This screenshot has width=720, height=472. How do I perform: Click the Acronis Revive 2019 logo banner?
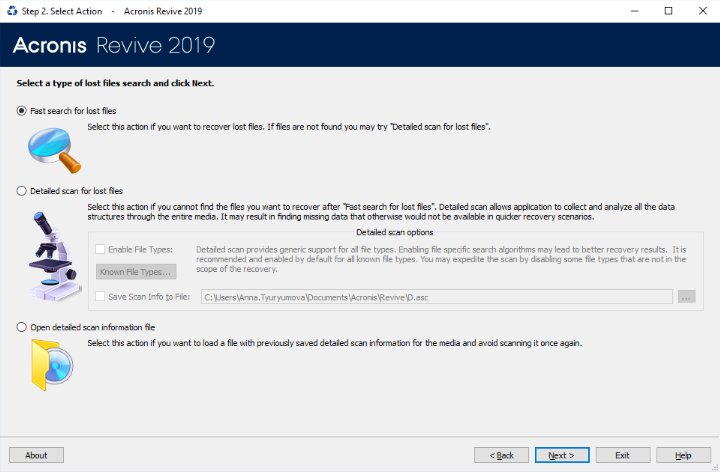[x=114, y=45]
